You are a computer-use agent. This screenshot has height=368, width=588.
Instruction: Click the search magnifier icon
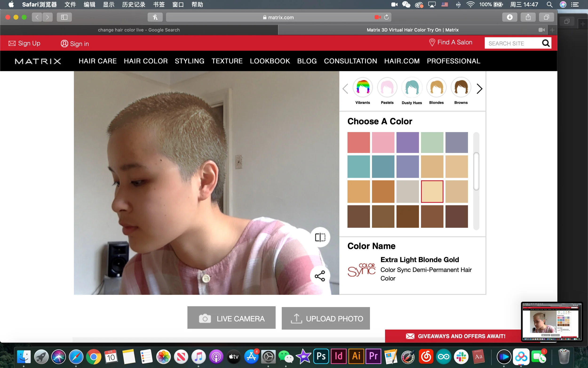[x=546, y=43]
